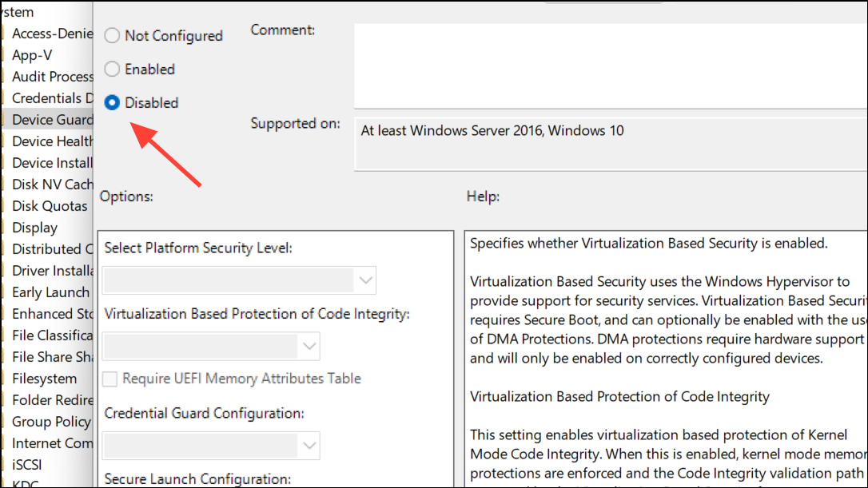Screen dimensions: 868x488
Task: Click inside the Comment text box
Action: tap(611, 65)
